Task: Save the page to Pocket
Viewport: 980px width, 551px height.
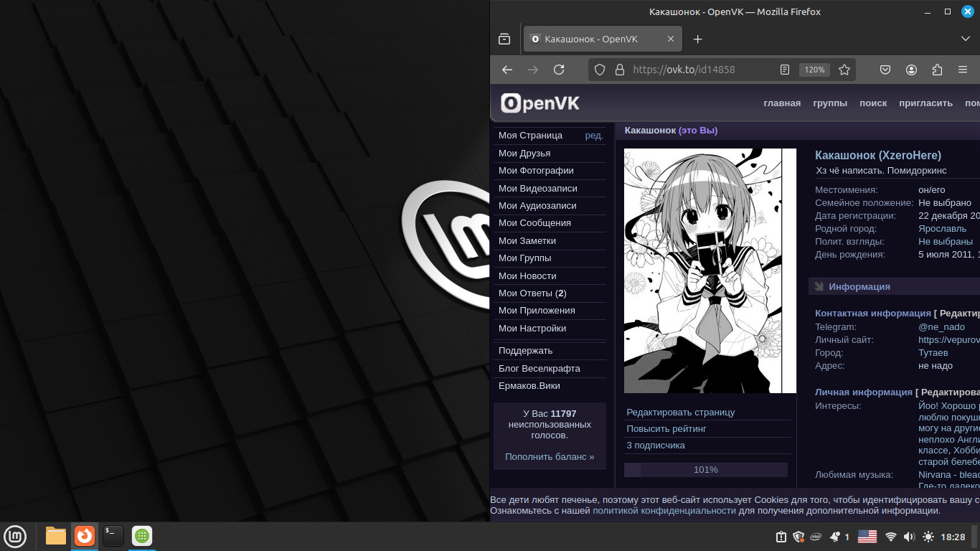Action: point(885,70)
